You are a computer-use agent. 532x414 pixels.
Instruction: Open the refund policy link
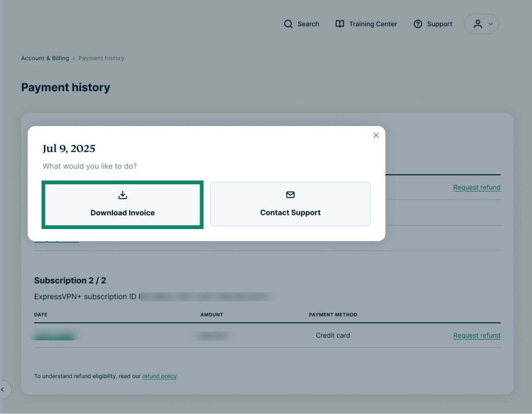[x=160, y=376]
